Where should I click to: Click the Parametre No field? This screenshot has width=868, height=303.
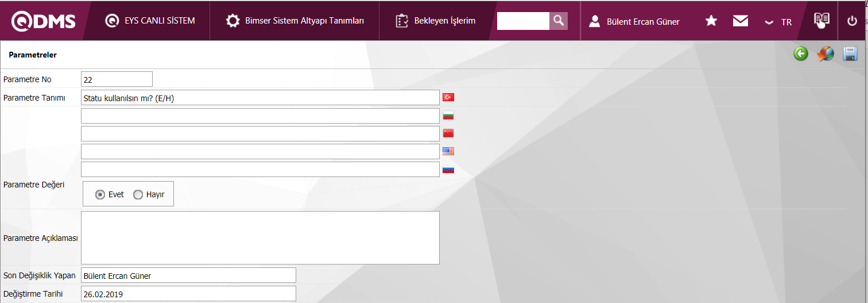117,79
